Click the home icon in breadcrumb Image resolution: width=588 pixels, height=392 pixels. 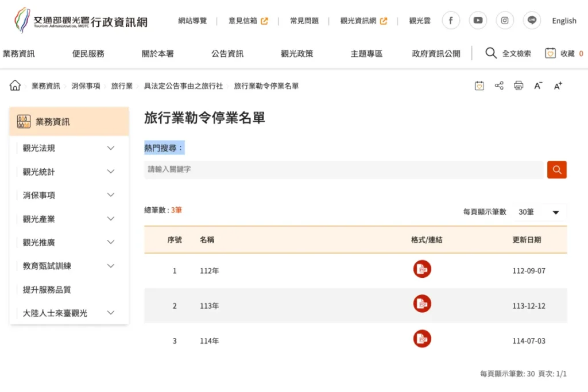click(x=15, y=86)
